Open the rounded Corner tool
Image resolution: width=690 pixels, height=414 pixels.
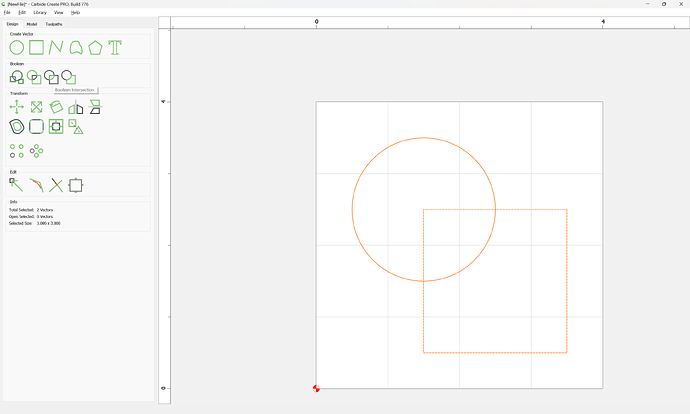[x=37, y=127]
